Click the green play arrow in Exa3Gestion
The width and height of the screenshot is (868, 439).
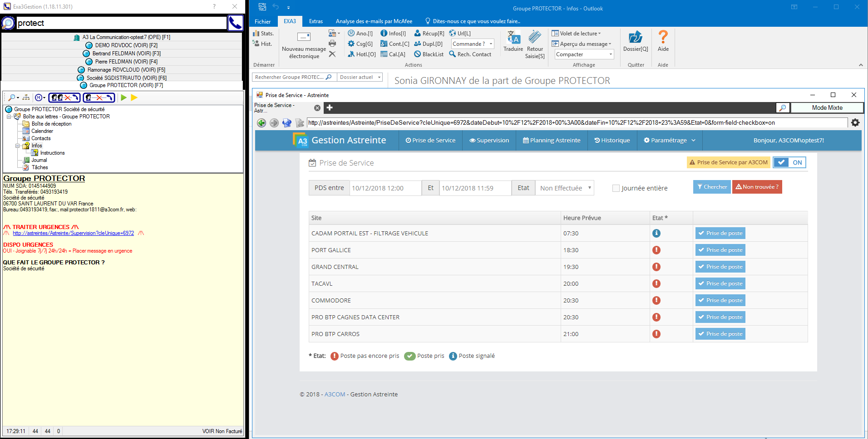point(123,98)
